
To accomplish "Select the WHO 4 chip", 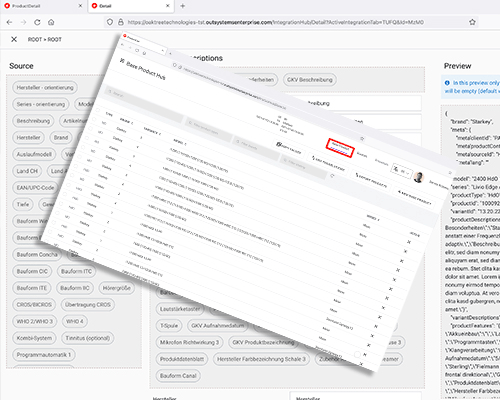I will coord(75,321).
